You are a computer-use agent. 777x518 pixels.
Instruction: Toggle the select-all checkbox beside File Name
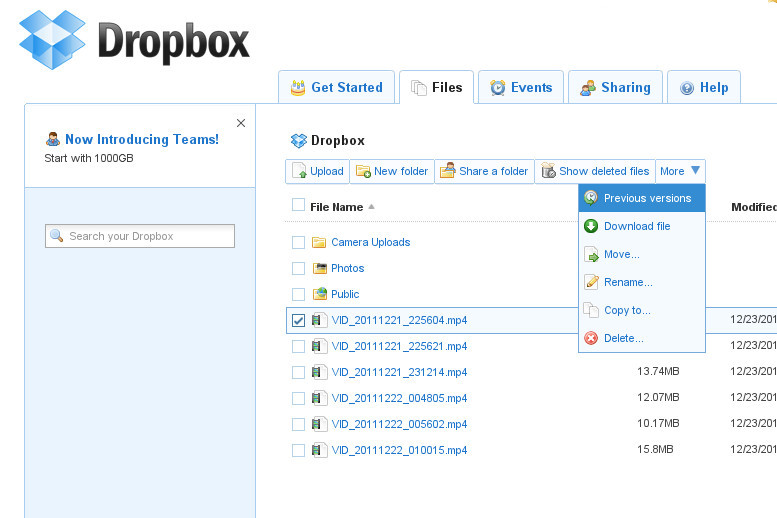[x=298, y=205]
